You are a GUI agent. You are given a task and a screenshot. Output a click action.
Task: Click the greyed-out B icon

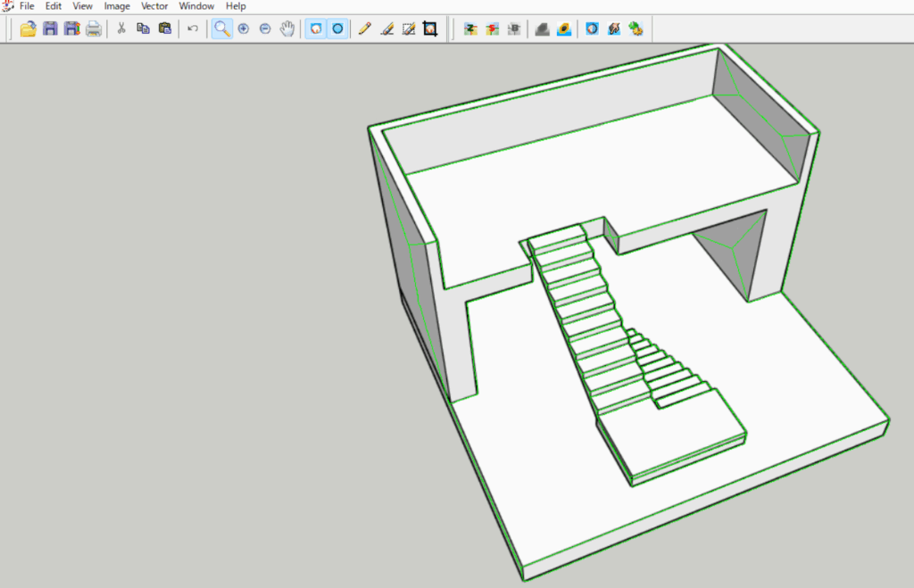click(513, 29)
